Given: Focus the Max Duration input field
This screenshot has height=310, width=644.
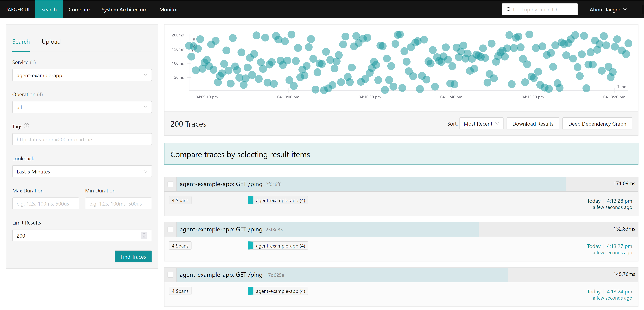Looking at the screenshot, I should point(45,203).
